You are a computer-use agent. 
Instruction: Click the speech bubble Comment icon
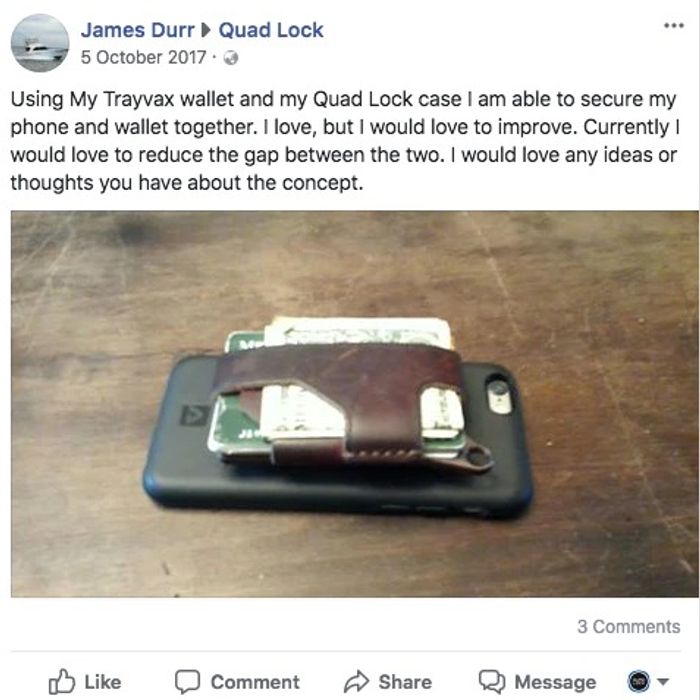pos(187,681)
